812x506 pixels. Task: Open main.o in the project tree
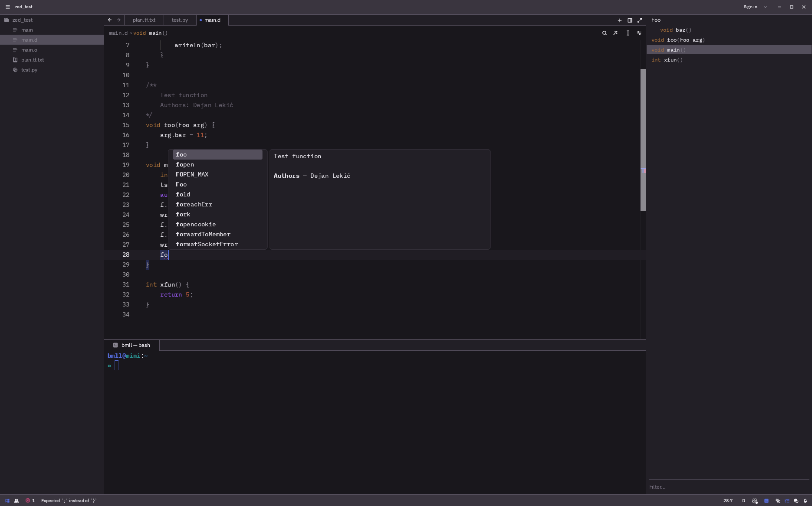(x=29, y=50)
